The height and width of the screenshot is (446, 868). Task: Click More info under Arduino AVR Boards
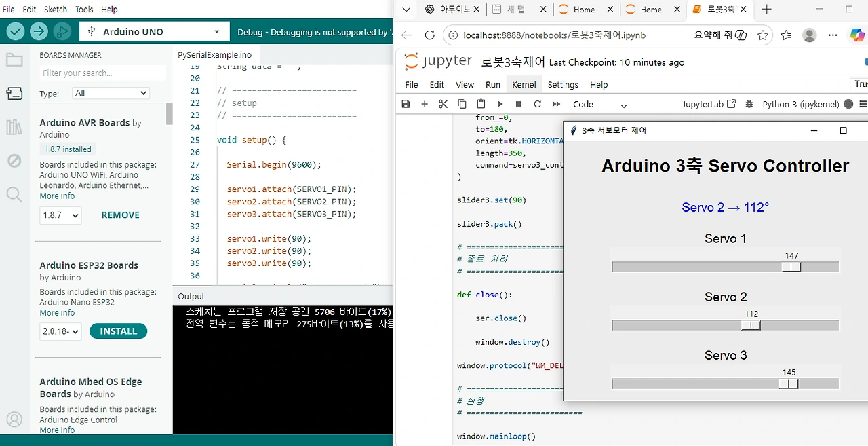click(x=57, y=196)
